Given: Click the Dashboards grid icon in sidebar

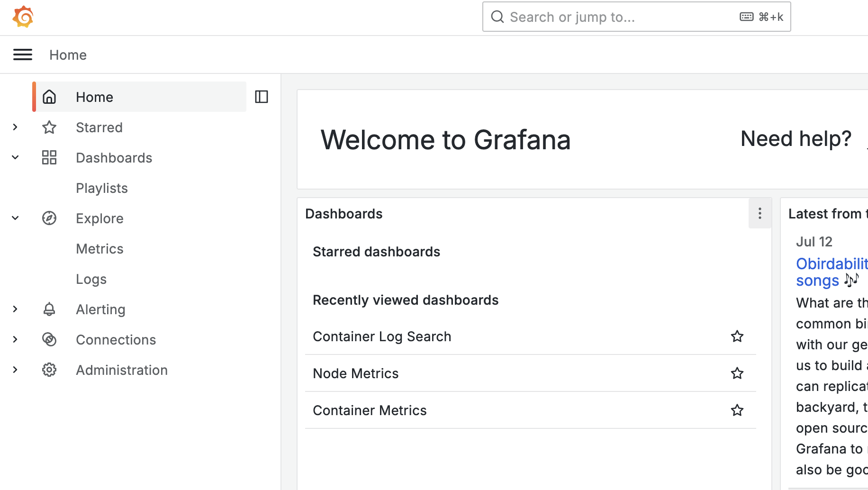Looking at the screenshot, I should coord(49,158).
